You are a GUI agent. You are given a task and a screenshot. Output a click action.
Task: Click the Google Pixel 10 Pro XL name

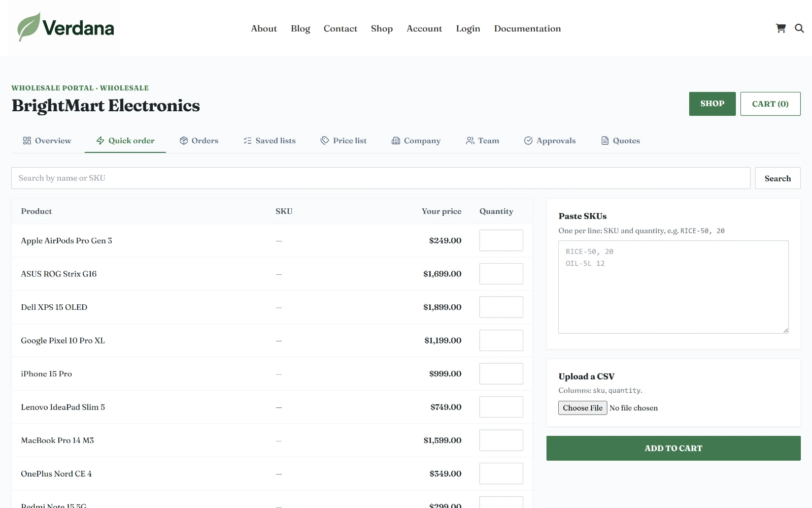coord(63,340)
